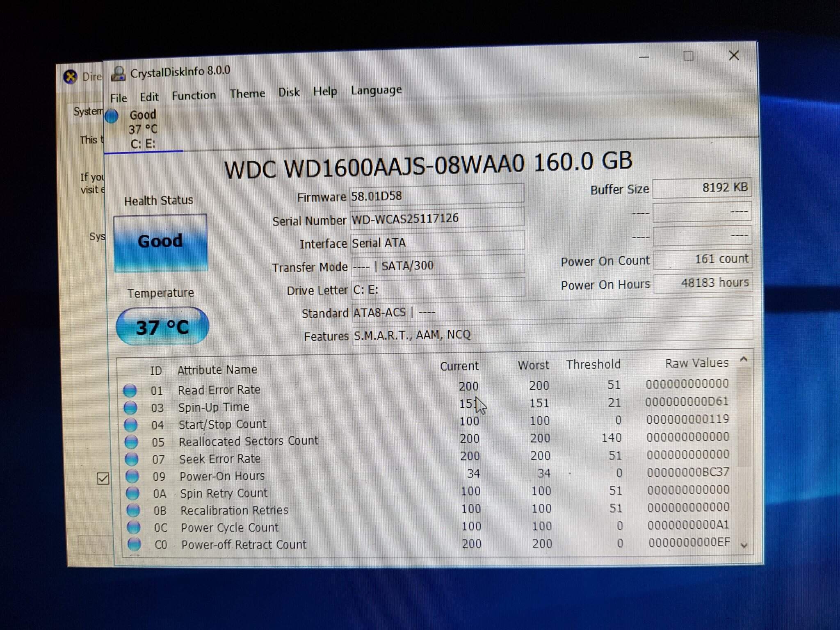This screenshot has width=840, height=630.
Task: Select the Power-off Retract Count attribute name
Action: [x=244, y=545]
